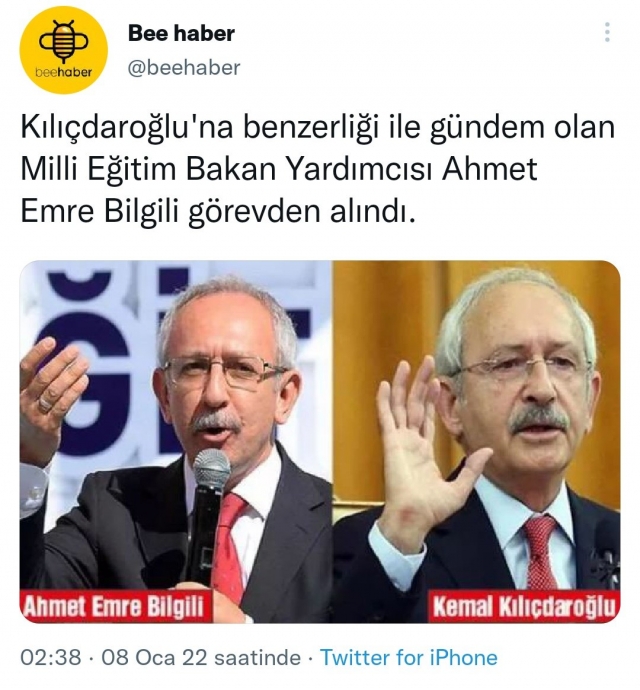Click the red tie in the left photo
This screenshot has height=690, width=640.
(229, 548)
